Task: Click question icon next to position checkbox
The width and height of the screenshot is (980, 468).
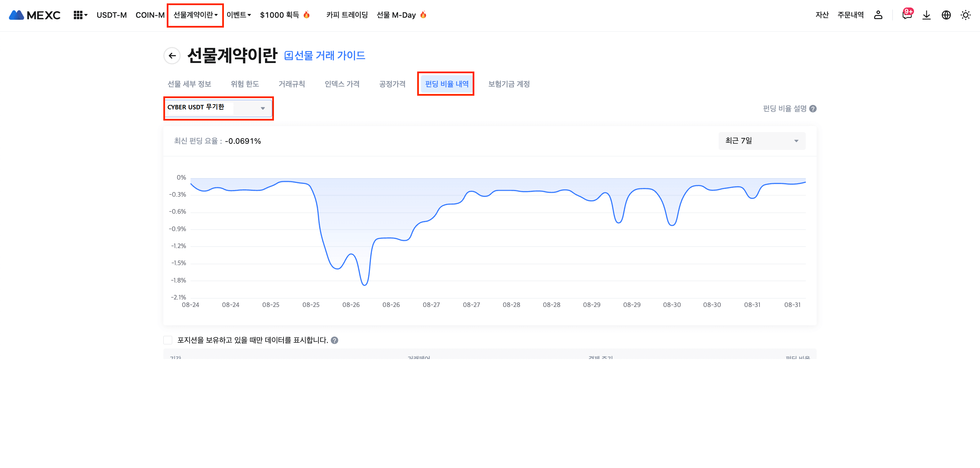Action: 334,340
